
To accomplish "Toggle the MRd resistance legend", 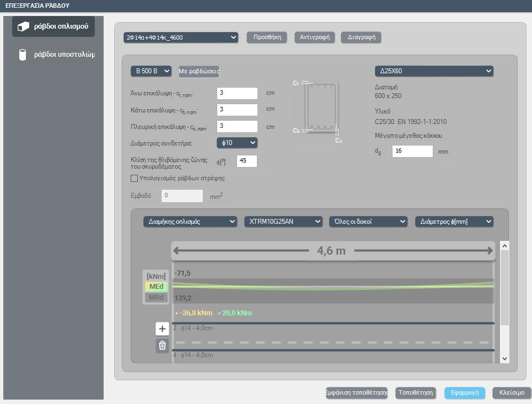I will (156, 298).
